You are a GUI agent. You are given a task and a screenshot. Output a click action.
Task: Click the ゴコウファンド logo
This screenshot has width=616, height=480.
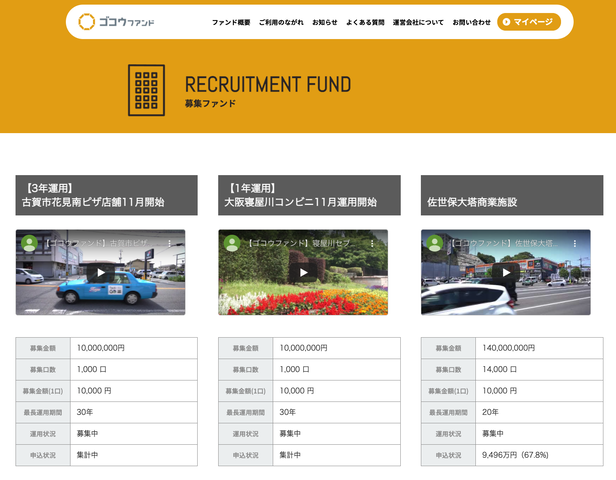(116, 22)
